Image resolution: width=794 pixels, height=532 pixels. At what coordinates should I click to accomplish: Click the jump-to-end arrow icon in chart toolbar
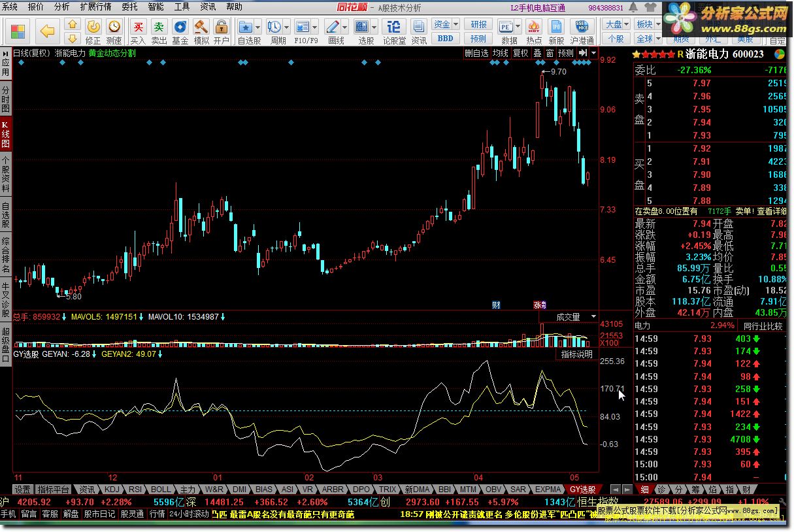(584, 53)
